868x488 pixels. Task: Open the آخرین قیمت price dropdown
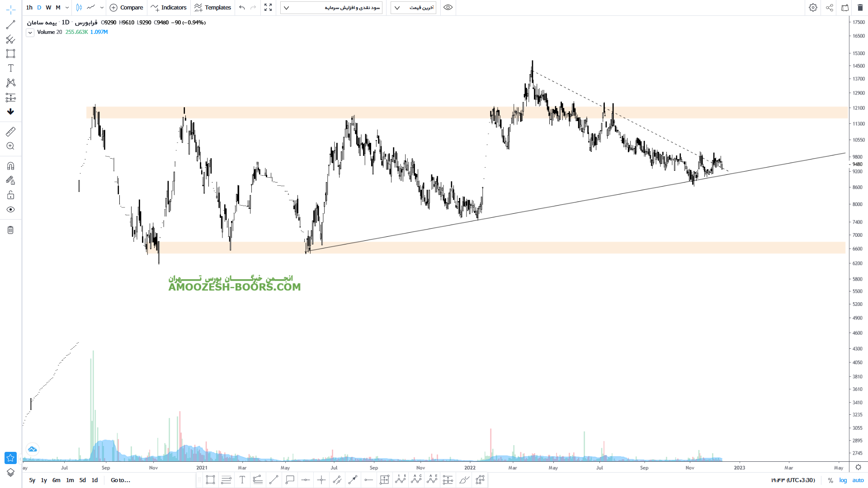click(x=413, y=8)
